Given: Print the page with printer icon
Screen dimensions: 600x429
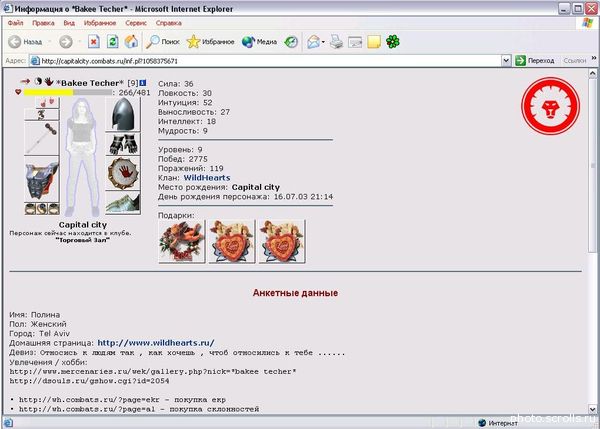Looking at the screenshot, I should 336,42.
